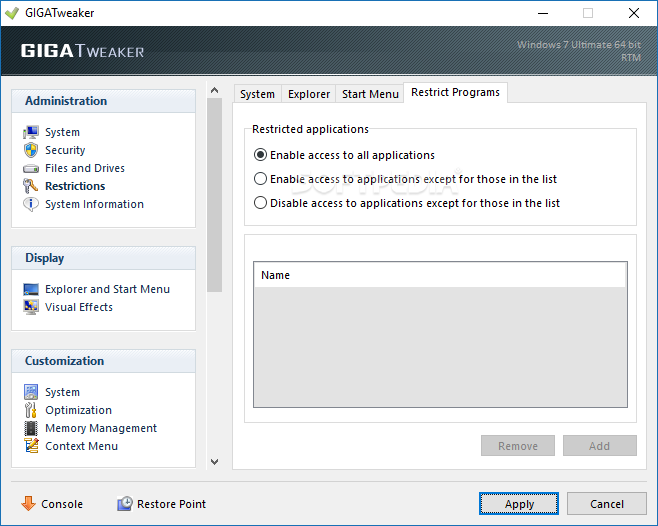Click the GIGATweaker green checkmark title icon
The image size is (658, 526).
(12, 13)
